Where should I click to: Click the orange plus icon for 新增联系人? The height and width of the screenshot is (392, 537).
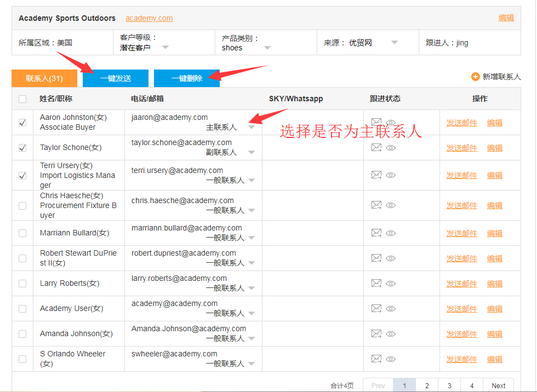tap(476, 77)
